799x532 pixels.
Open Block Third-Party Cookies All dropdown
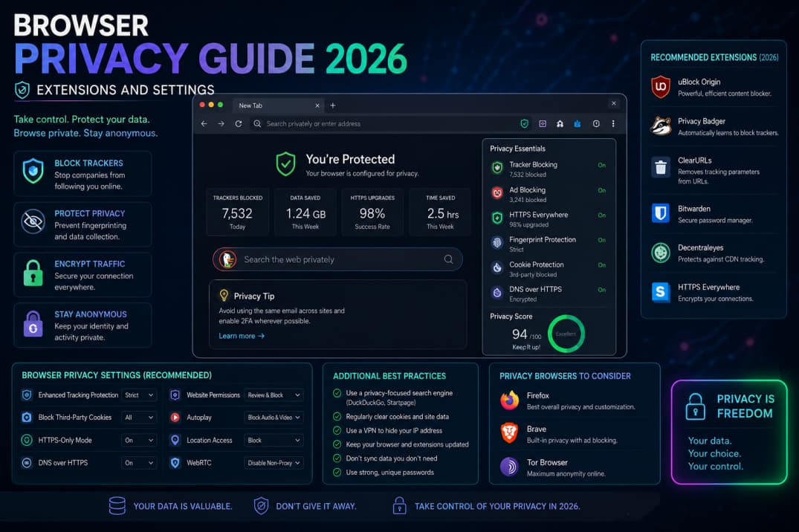(139, 418)
